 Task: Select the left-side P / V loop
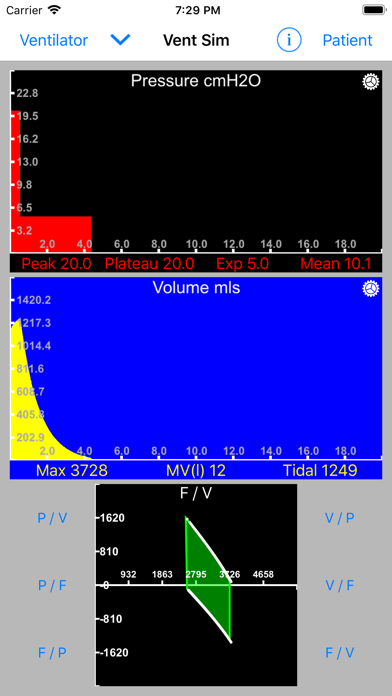coord(52,518)
